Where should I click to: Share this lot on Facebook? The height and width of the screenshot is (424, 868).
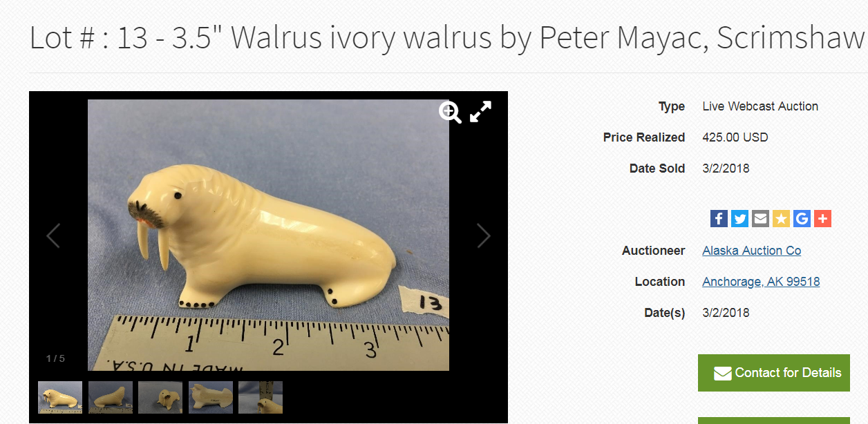coord(719,219)
